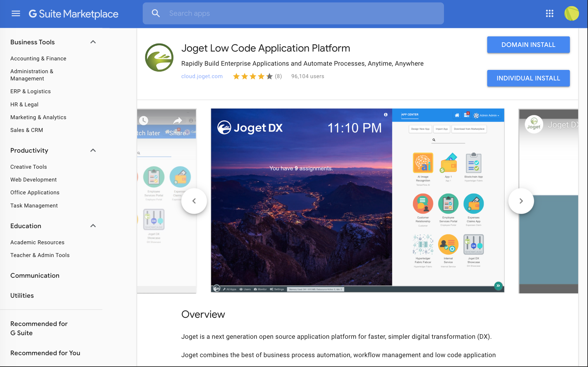Go to the next screenshot
588x367 pixels.
(521, 201)
